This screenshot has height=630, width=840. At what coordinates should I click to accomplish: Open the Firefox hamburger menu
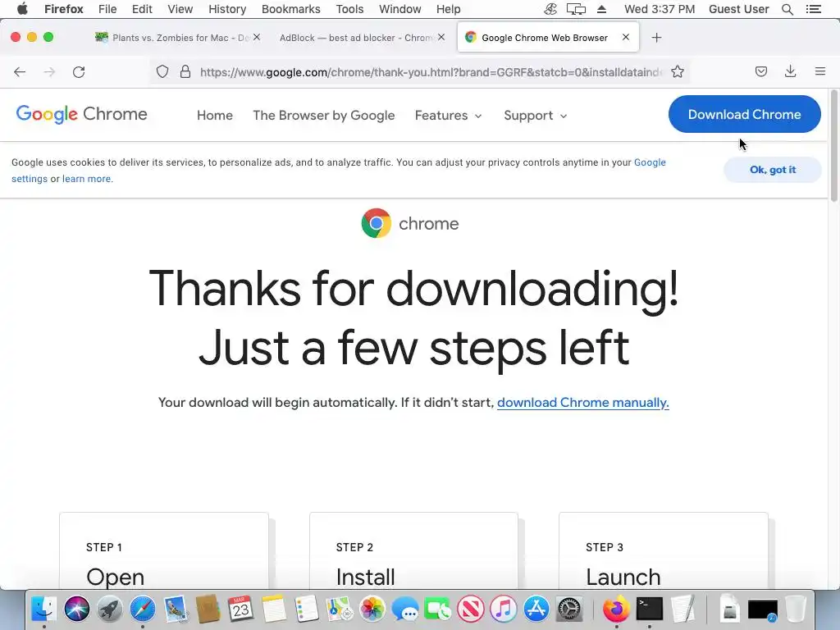click(x=820, y=71)
